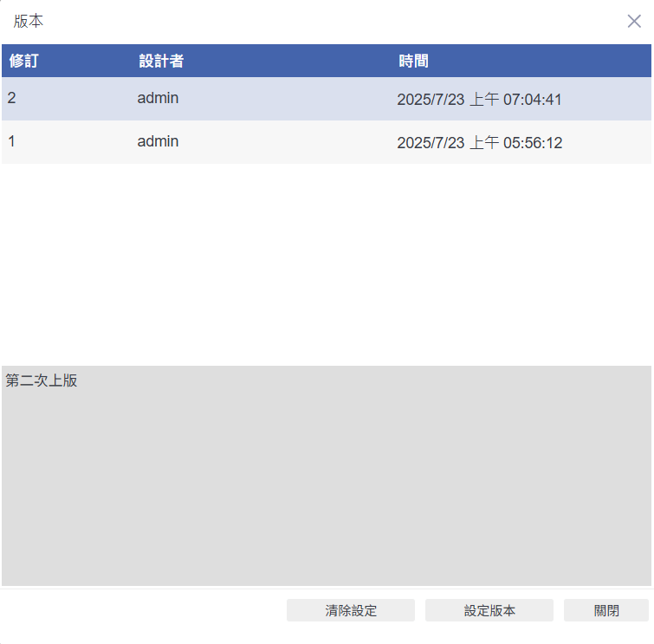This screenshot has width=654, height=644.
Task: Click the 版本 dialog title
Action: tap(29, 22)
